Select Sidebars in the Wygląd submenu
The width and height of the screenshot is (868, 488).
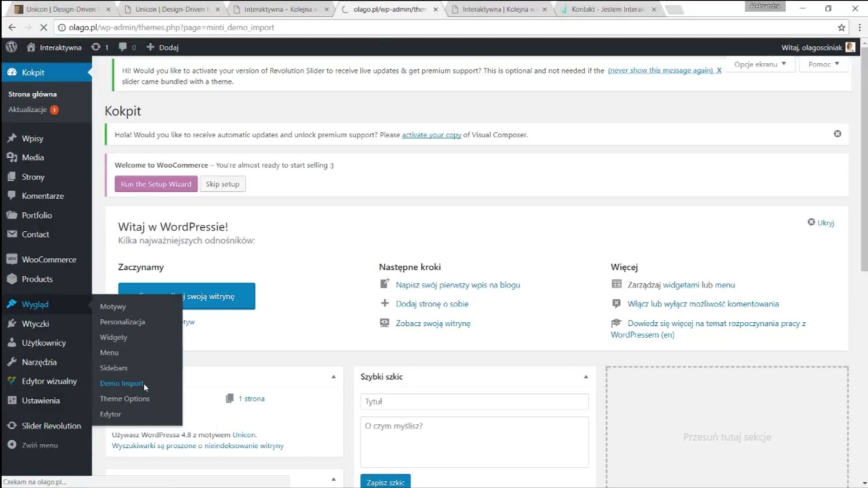(x=113, y=368)
